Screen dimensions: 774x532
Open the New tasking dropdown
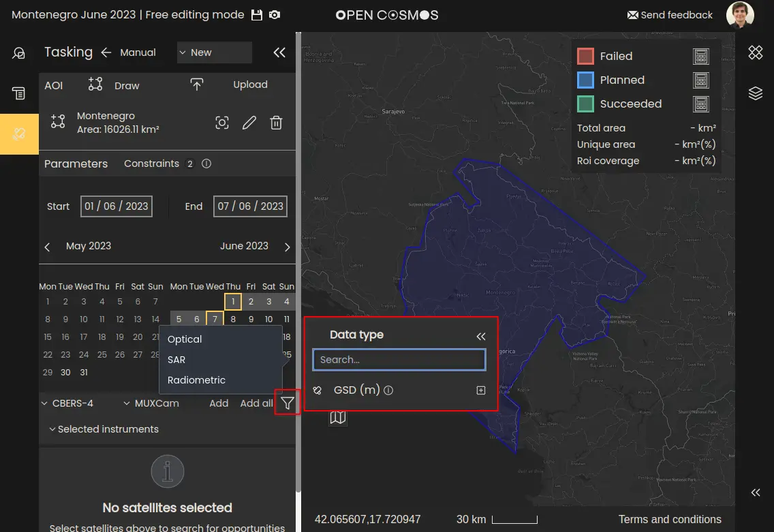coord(214,52)
